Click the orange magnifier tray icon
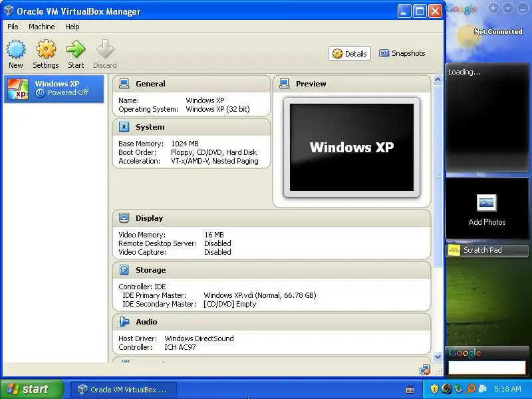 click(x=471, y=389)
